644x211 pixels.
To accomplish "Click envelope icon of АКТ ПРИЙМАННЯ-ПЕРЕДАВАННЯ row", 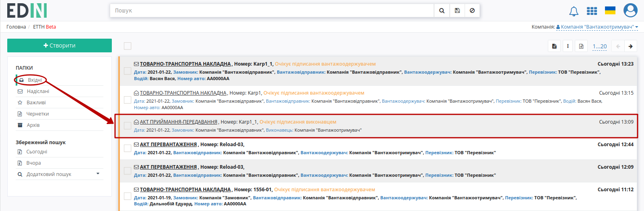I will point(136,122).
